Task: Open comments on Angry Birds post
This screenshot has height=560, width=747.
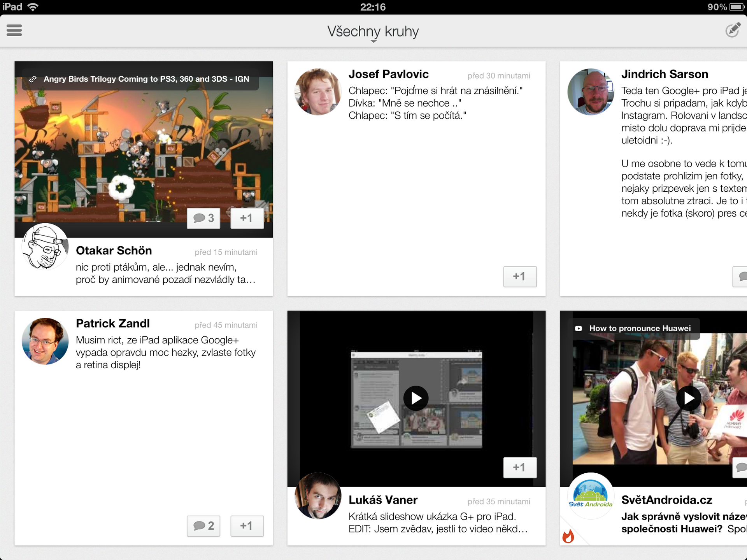Action: pyautogui.click(x=203, y=218)
